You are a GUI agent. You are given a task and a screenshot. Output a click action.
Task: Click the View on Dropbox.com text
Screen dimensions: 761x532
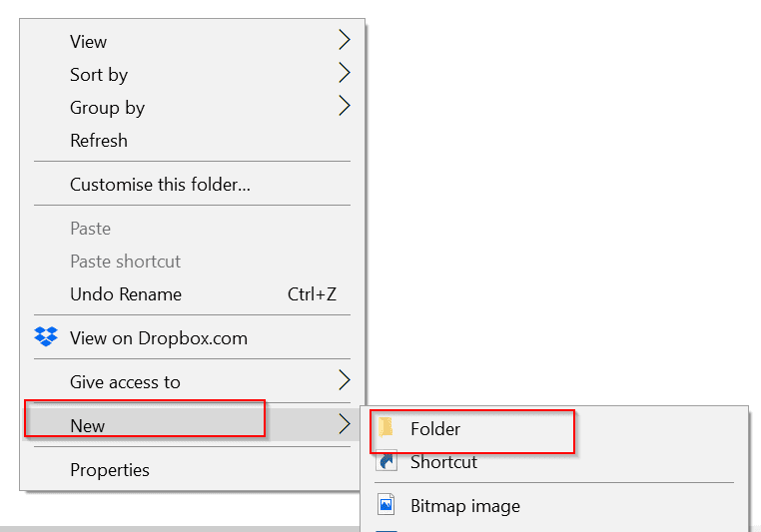(159, 338)
